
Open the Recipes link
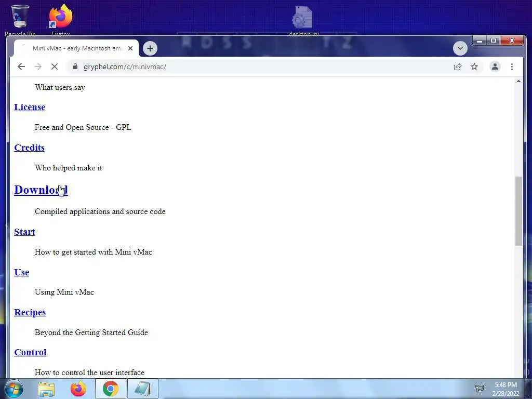pyautogui.click(x=30, y=312)
